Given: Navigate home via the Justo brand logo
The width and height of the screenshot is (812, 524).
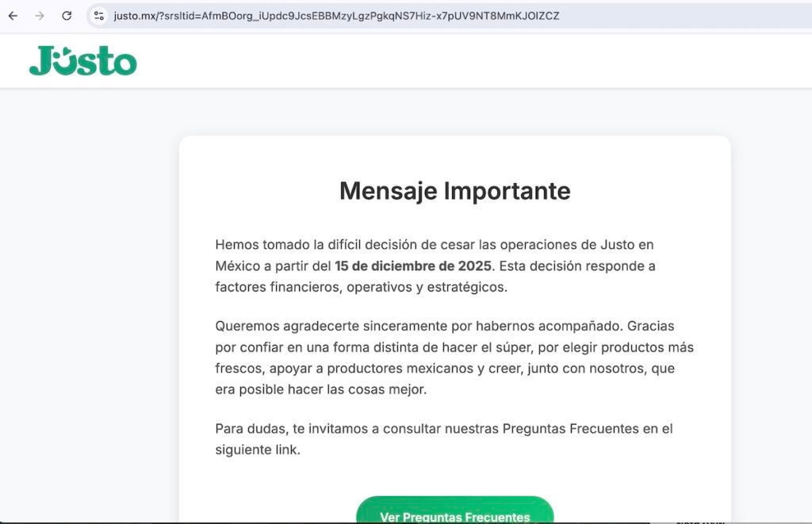Looking at the screenshot, I should [83, 60].
